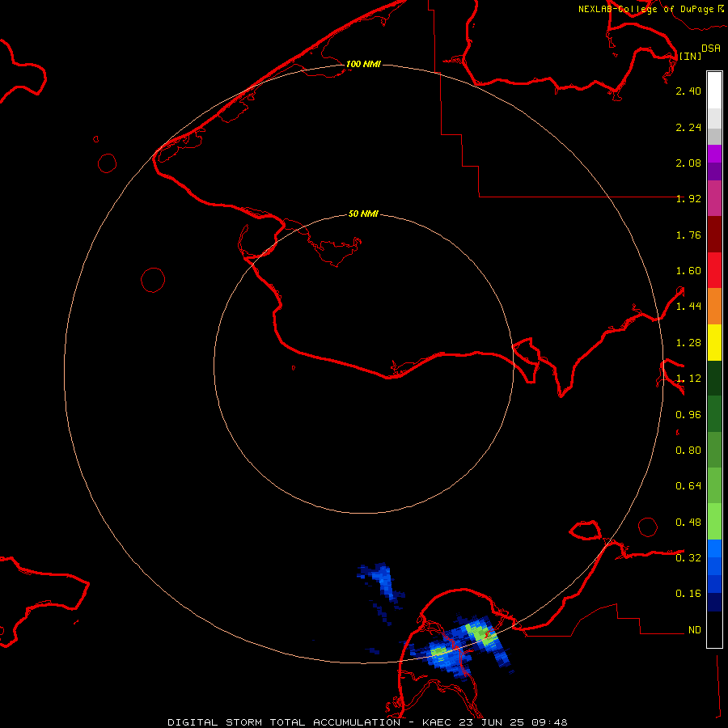Image resolution: width=728 pixels, height=728 pixels.
Task: Select the dark purple legend swatch
Action: pos(714,171)
